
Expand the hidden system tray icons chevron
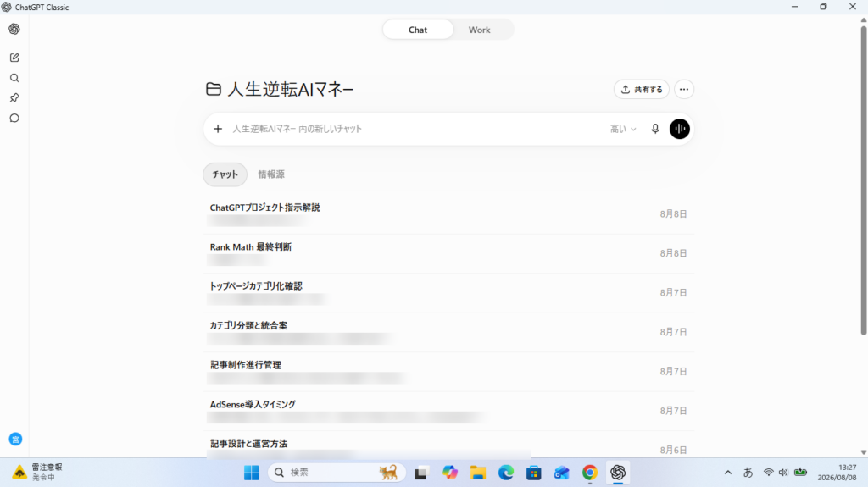[728, 473]
